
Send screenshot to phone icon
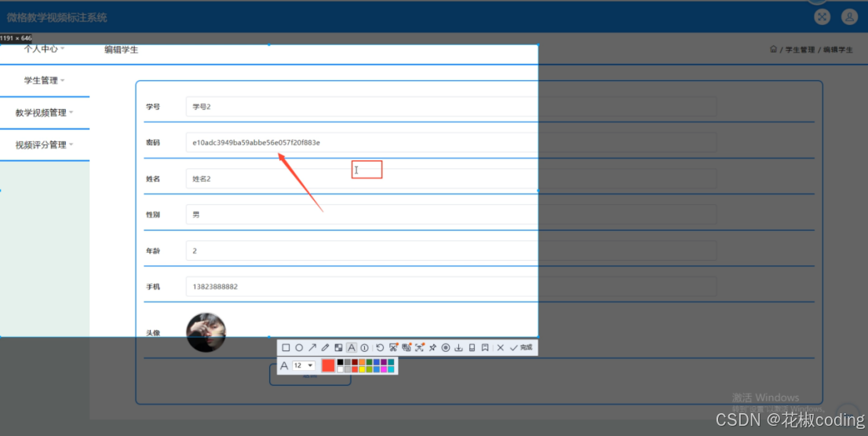[472, 347]
